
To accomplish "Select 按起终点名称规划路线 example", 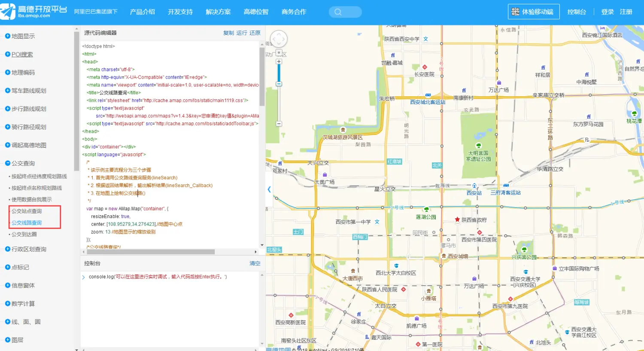I will (36, 188).
